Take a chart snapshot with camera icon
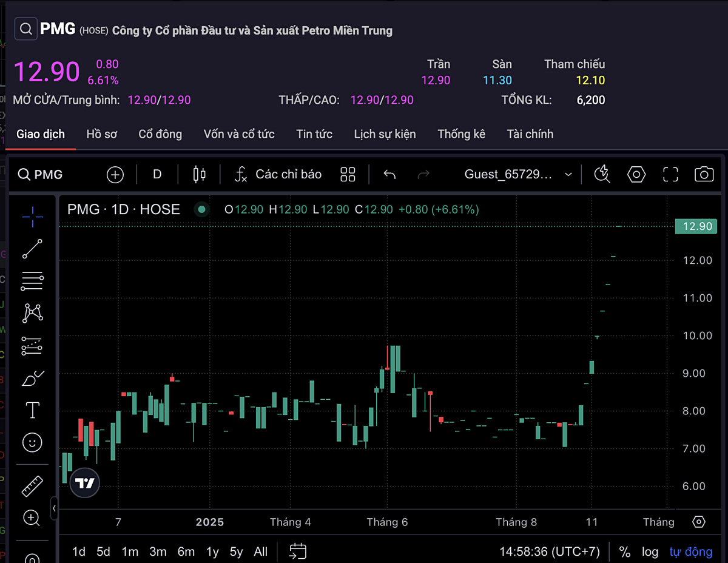 click(x=704, y=175)
